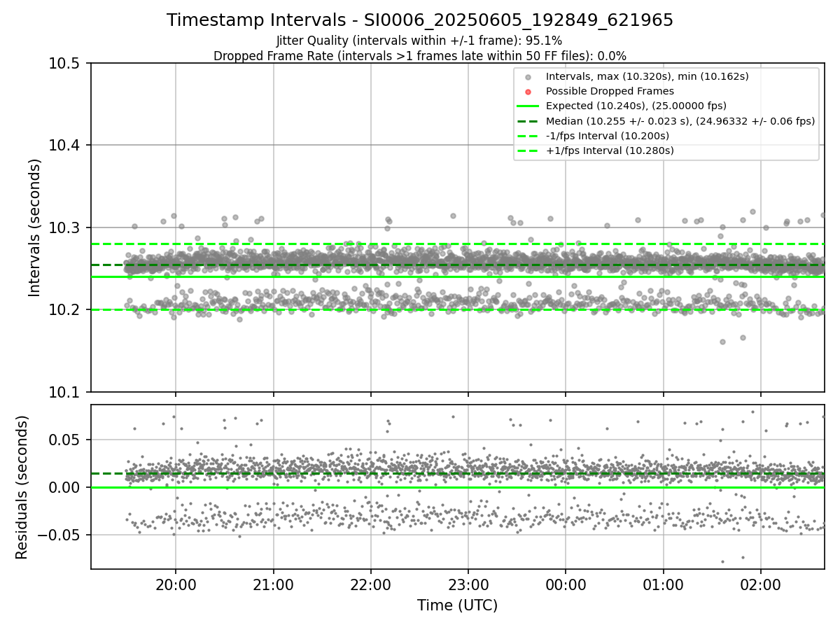
Task: Click legend entry '+1/fps Interval (10.280s)'
Action: [x=610, y=150]
